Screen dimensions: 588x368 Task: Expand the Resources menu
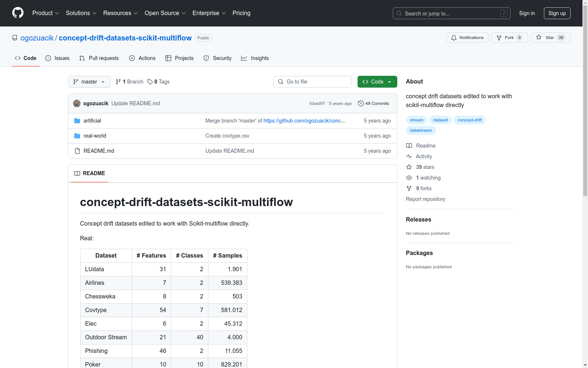pyautogui.click(x=121, y=13)
